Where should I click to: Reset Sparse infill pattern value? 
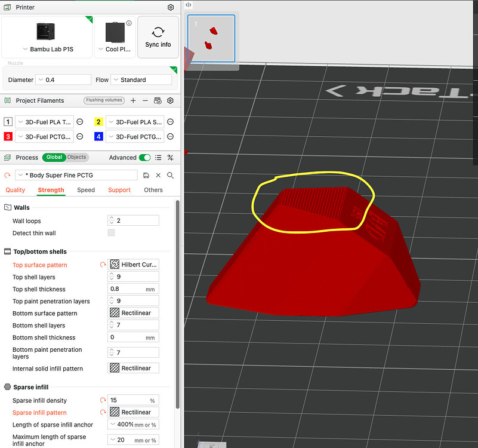click(103, 412)
